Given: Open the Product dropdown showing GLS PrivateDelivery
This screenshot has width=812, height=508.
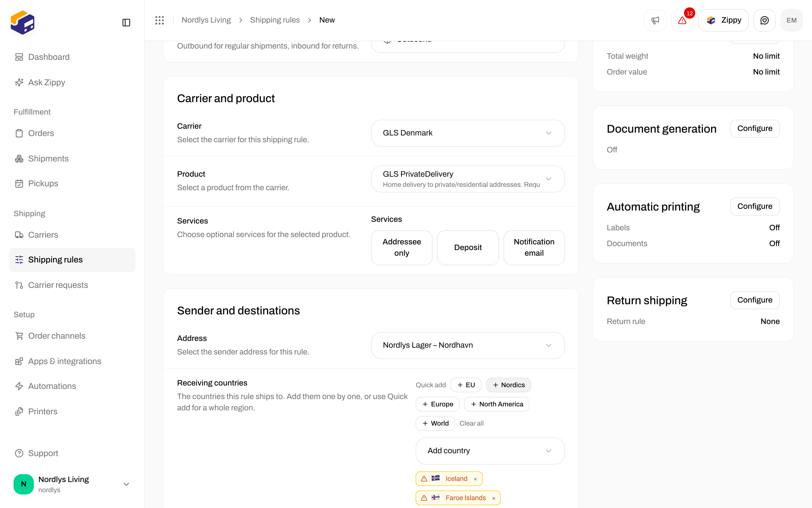Looking at the screenshot, I should pyautogui.click(x=468, y=179).
